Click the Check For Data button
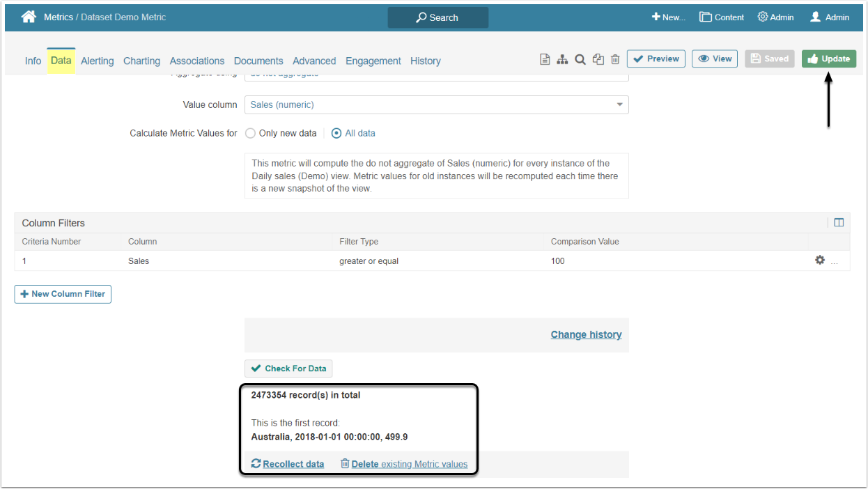 (x=288, y=368)
